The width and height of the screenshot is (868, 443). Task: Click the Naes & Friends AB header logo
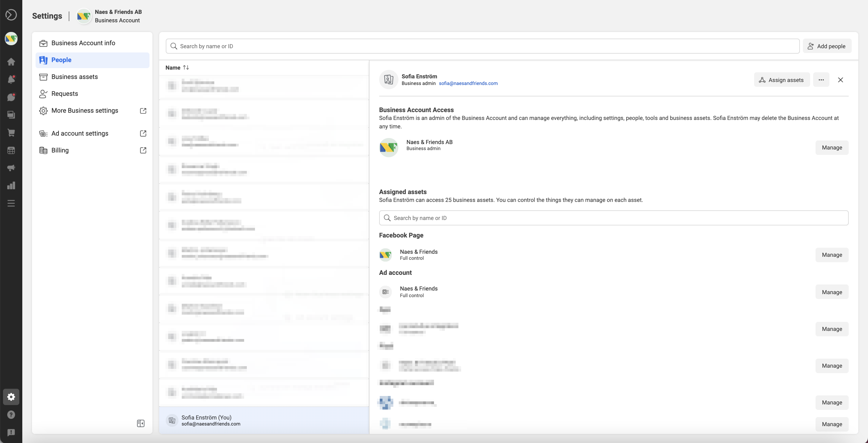(x=83, y=16)
